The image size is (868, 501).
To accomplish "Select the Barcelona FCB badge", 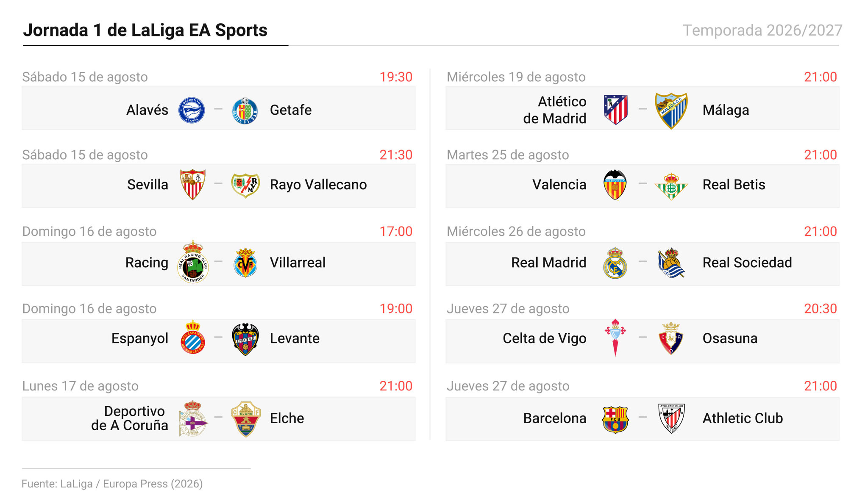I will click(615, 419).
